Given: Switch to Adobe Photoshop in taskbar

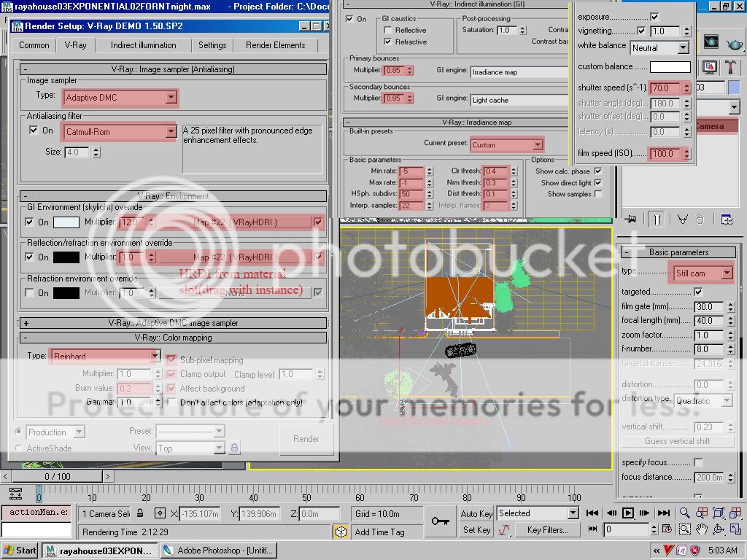Looking at the screenshot, I should (x=219, y=551).
